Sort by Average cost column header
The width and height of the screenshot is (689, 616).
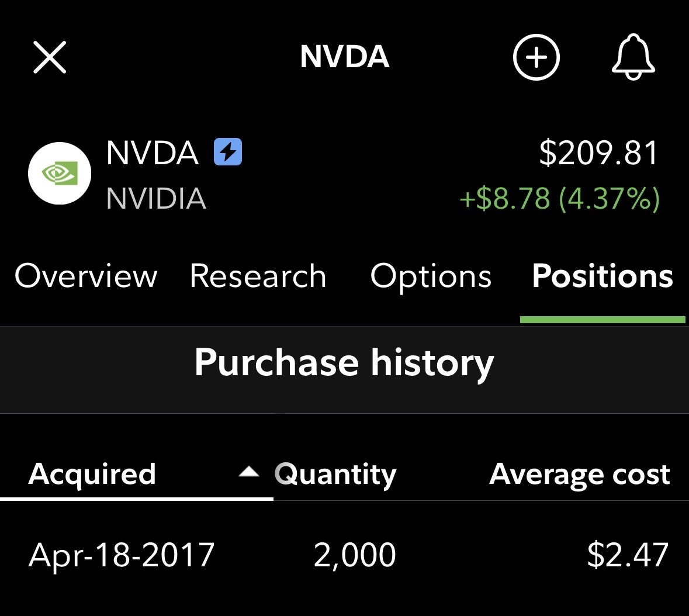[x=579, y=474]
